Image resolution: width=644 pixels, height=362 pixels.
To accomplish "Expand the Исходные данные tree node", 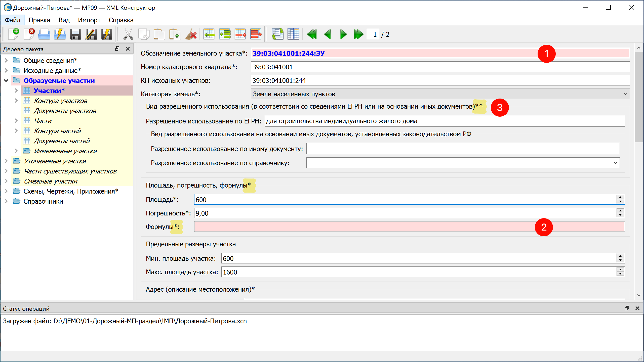I will click(6, 70).
